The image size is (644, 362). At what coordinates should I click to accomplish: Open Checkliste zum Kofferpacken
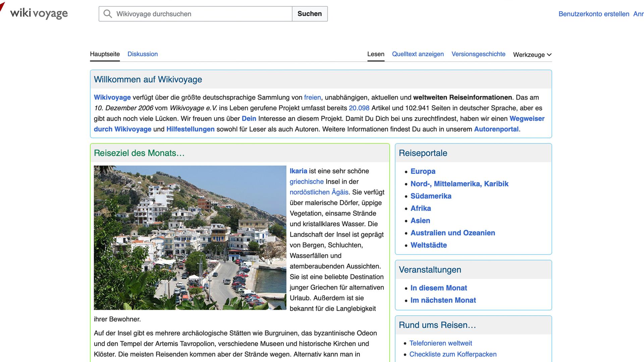pos(453,354)
